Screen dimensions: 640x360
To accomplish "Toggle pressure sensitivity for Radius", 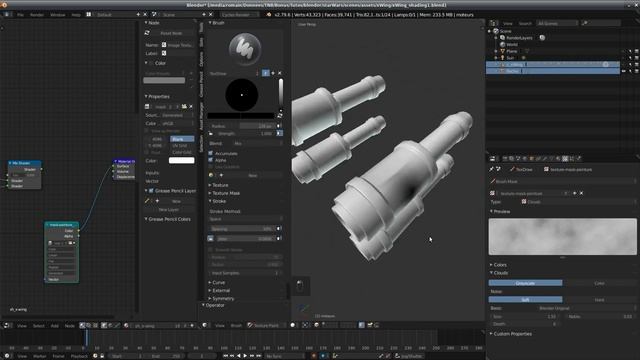I will click(280, 126).
